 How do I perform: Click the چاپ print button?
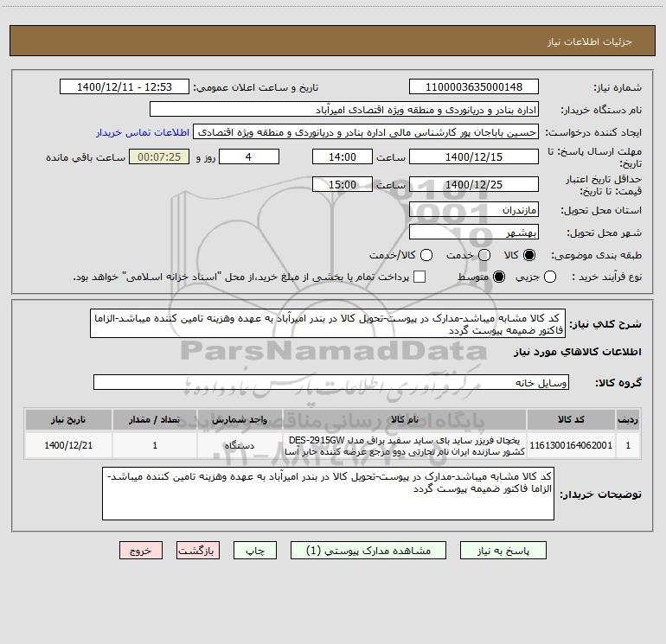(x=255, y=551)
